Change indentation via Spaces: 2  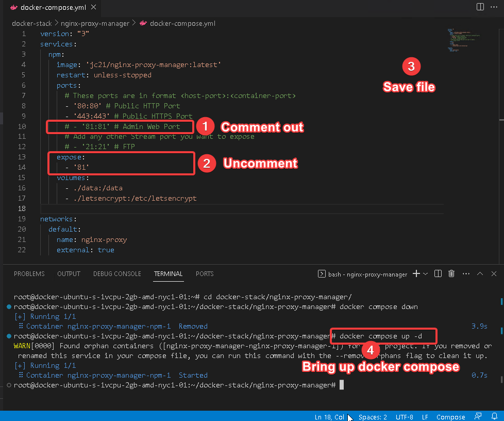tap(373, 417)
